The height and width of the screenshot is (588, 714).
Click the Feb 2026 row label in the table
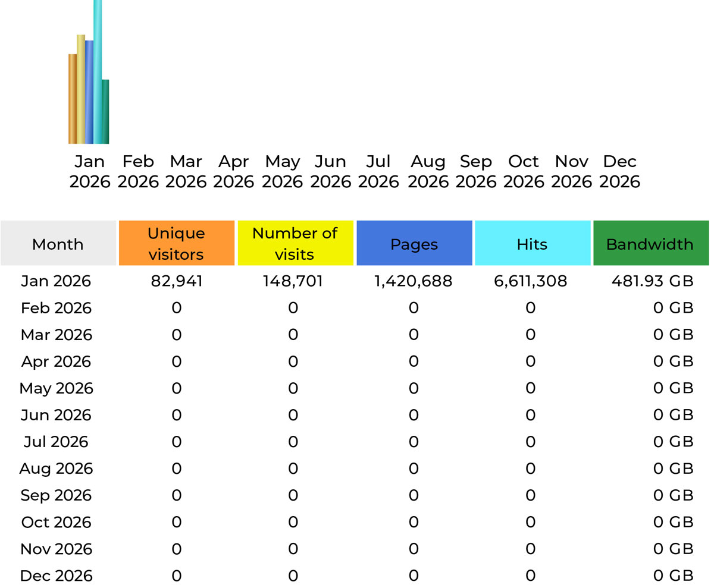tap(56, 308)
